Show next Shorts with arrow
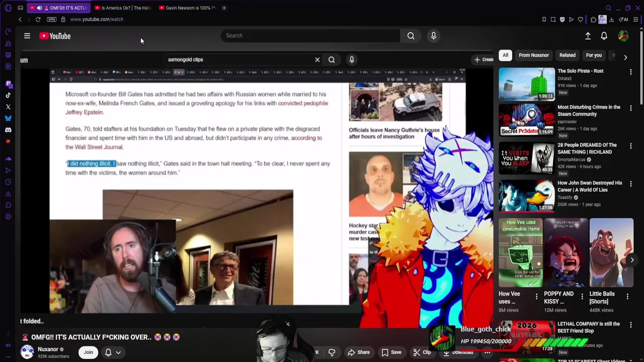Screen dimensions: 644x362 tap(632, 260)
